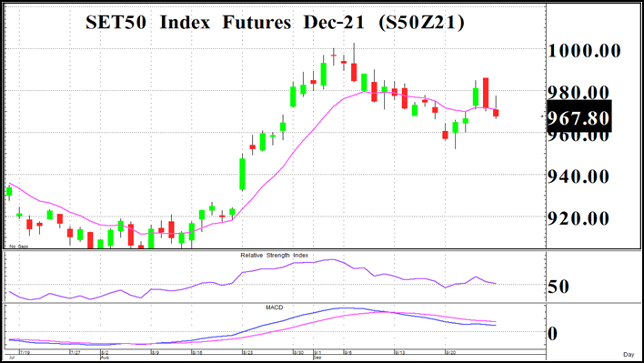Click the 1000.00 price axis label
Screen dimensions: 644x363
coord(584,51)
